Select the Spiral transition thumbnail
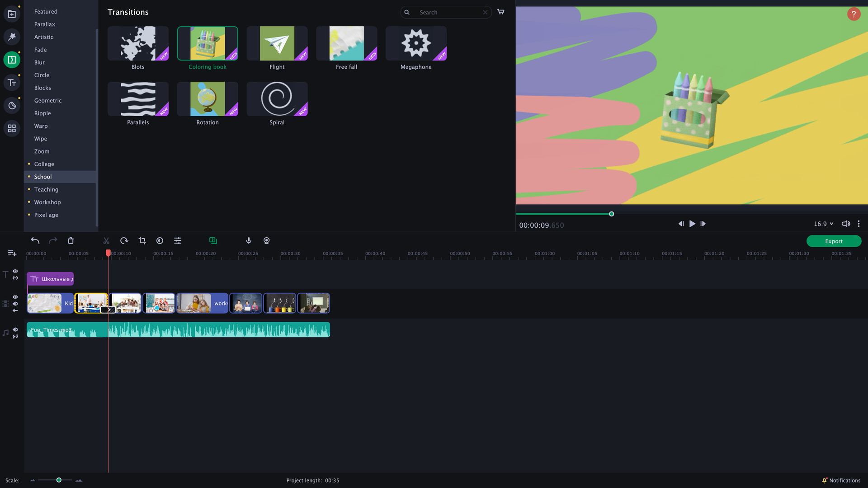Image resolution: width=868 pixels, height=488 pixels. pyautogui.click(x=277, y=98)
